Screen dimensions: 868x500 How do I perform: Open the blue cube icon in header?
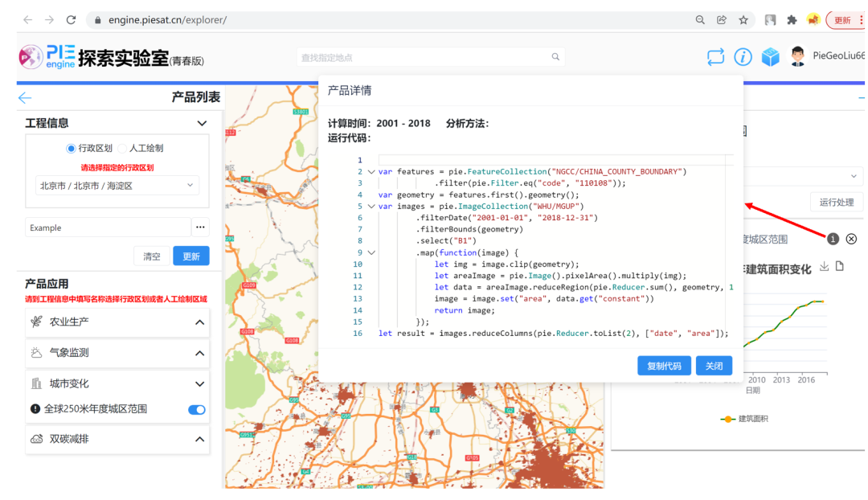tap(770, 56)
